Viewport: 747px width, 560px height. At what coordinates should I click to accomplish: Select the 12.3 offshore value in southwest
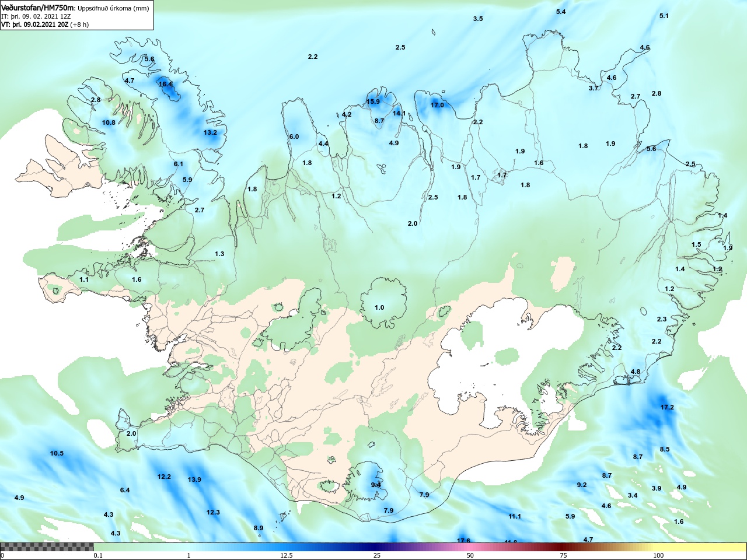pos(213,512)
